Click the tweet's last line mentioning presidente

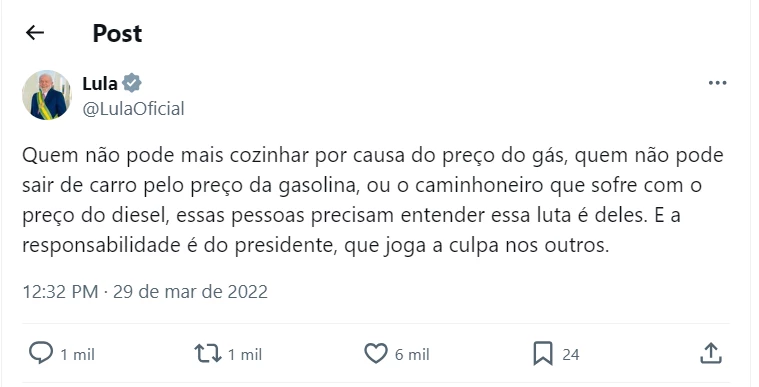click(x=315, y=246)
